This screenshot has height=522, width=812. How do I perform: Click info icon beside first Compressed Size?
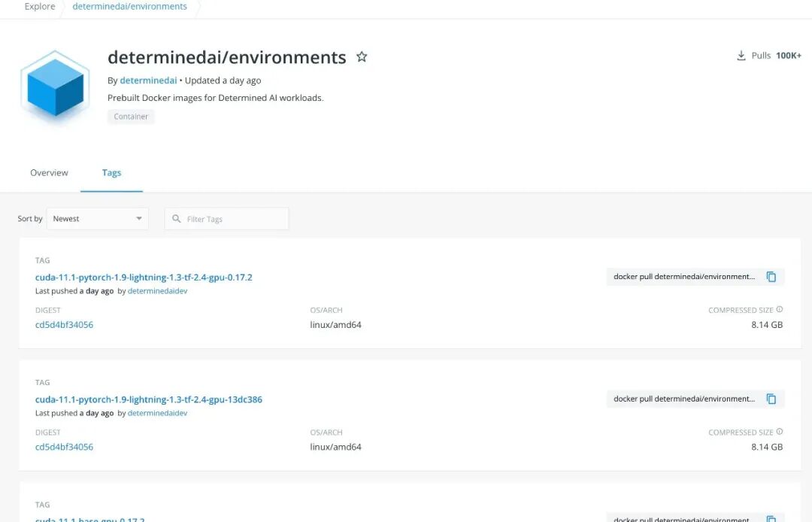780,309
